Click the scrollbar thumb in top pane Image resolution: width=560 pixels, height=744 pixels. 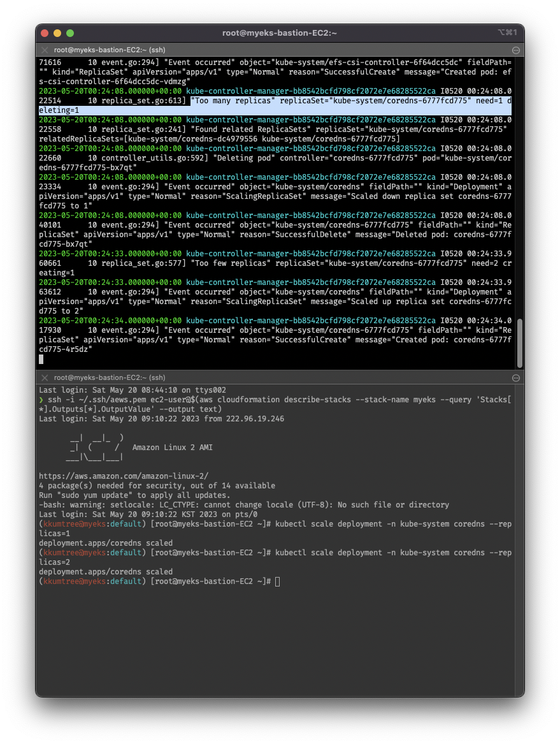click(x=520, y=343)
